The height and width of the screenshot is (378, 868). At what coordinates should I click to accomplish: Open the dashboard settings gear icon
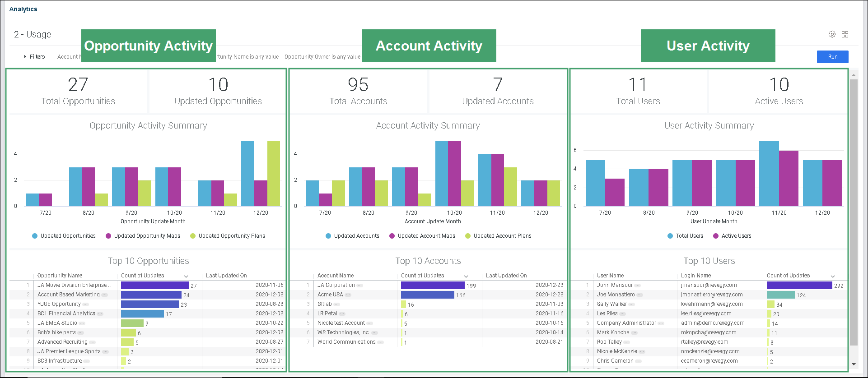[832, 34]
